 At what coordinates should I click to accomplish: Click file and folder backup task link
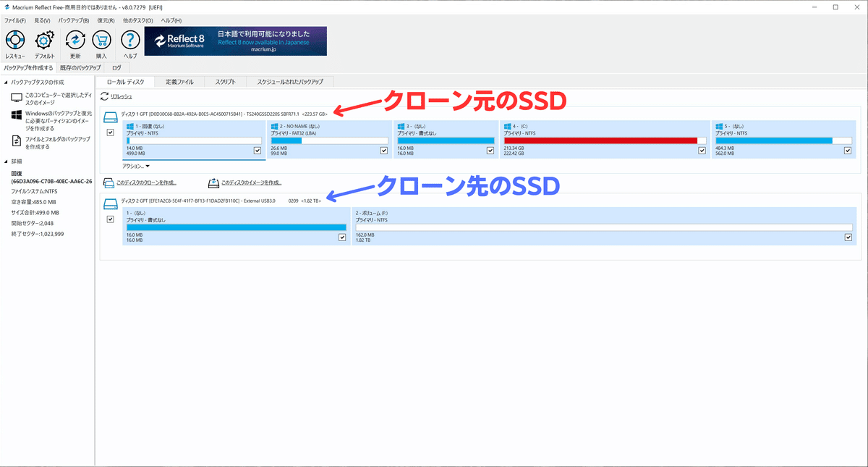pyautogui.click(x=58, y=143)
